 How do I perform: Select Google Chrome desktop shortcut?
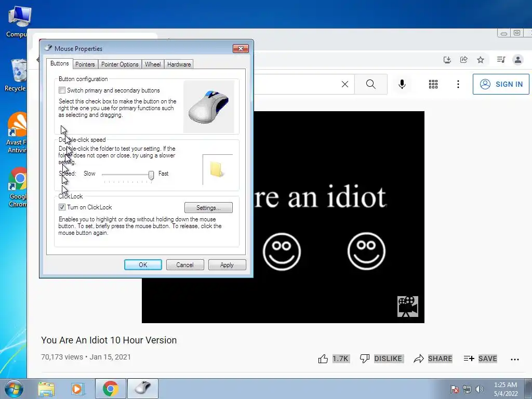pyautogui.click(x=18, y=187)
